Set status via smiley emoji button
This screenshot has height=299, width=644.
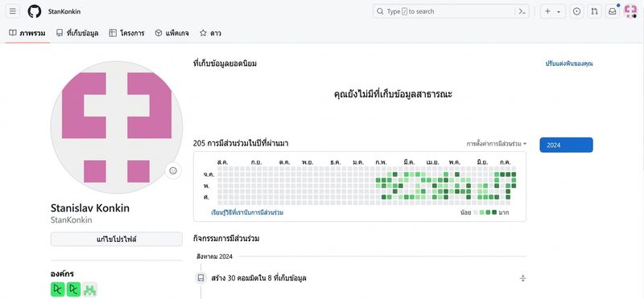click(x=173, y=170)
